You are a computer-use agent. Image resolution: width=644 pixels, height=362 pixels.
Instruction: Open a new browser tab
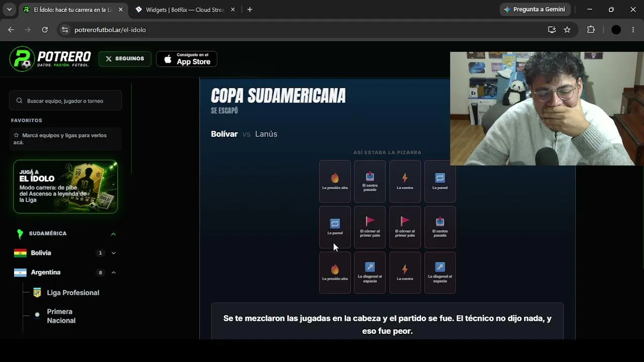pos(250,10)
